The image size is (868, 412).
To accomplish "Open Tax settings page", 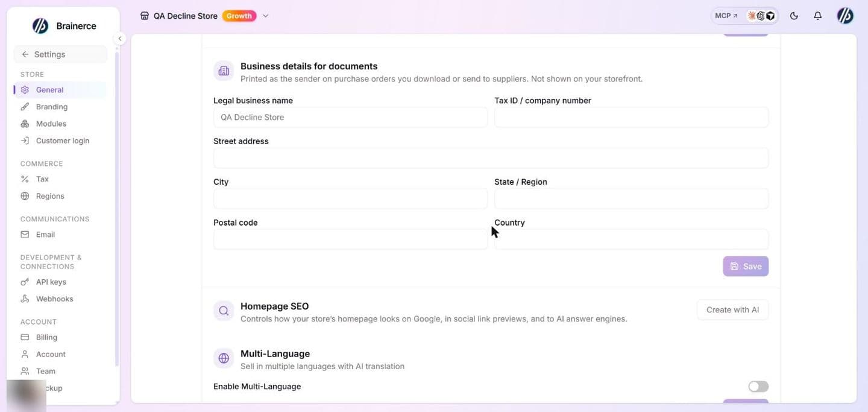I will pyautogui.click(x=60, y=179).
